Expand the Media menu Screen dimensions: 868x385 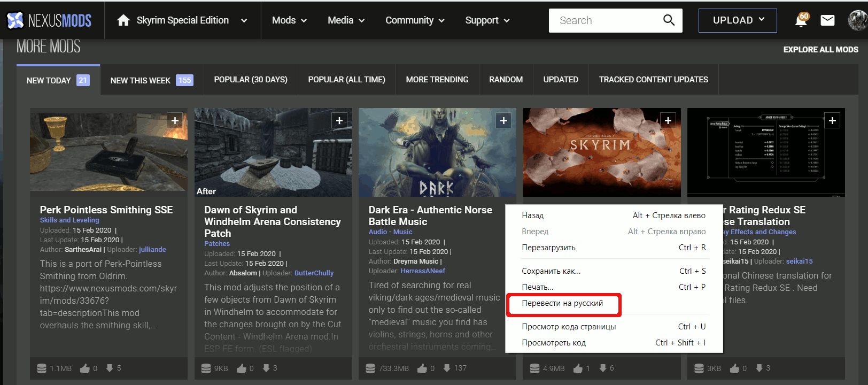pos(346,20)
